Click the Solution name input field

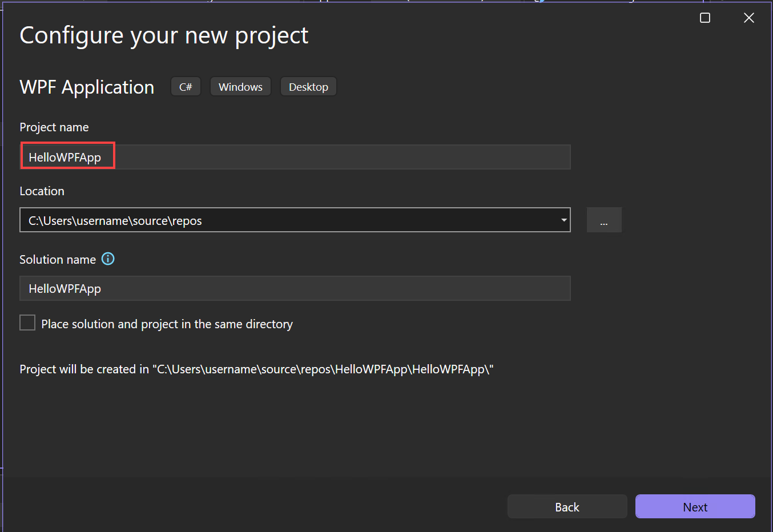pyautogui.click(x=285, y=288)
